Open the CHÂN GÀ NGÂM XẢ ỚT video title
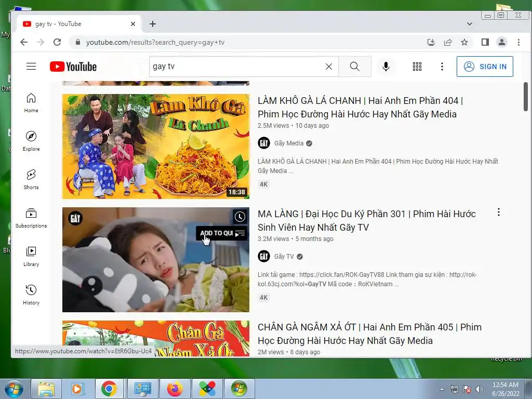The width and height of the screenshot is (532, 399). click(x=369, y=334)
